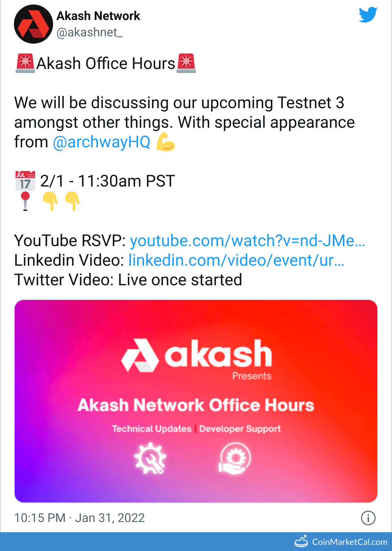
Task: Click the Akash Network display name
Action: click(98, 16)
